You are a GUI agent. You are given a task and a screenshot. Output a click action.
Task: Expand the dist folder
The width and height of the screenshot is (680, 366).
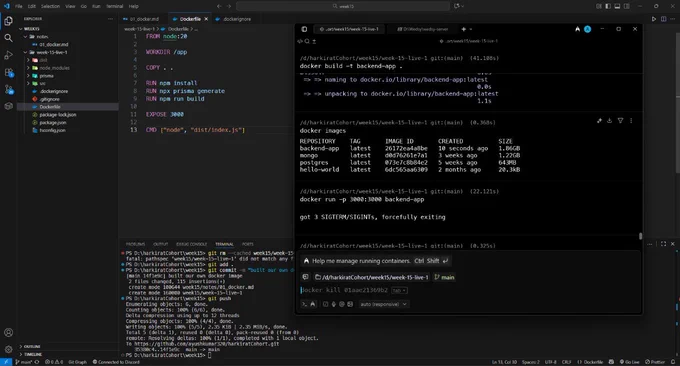pos(43,60)
